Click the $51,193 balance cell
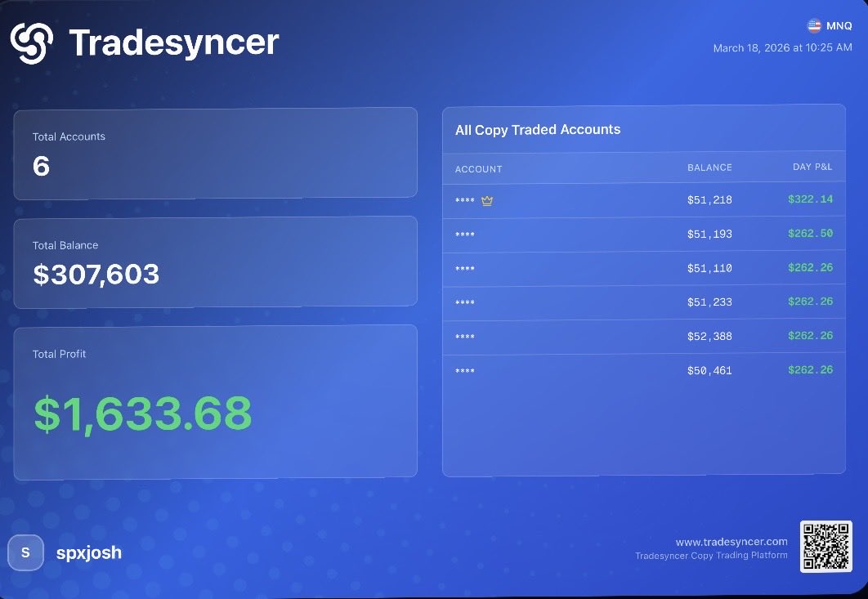The height and width of the screenshot is (599, 868). 709,235
